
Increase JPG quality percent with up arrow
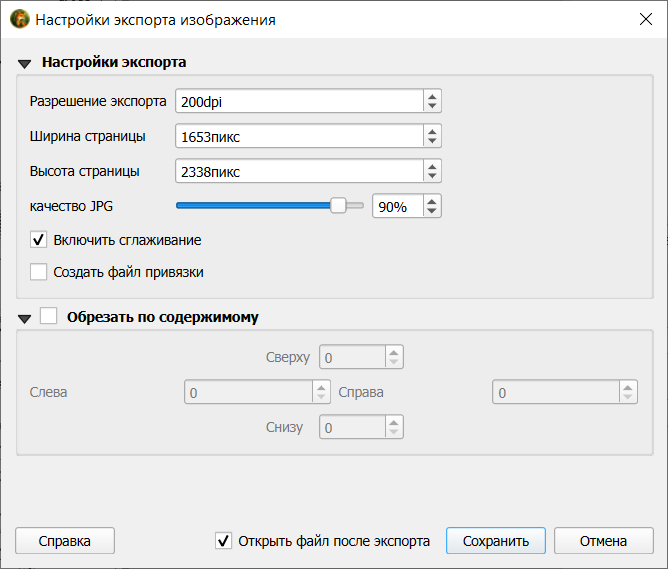(x=432, y=201)
